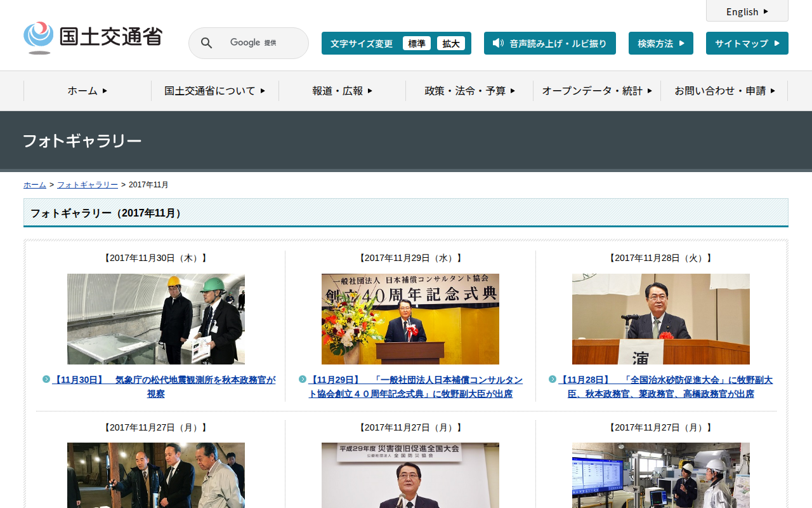Open the November 29 40周年記念式典 photo
The height and width of the screenshot is (508, 812).
[x=410, y=319]
